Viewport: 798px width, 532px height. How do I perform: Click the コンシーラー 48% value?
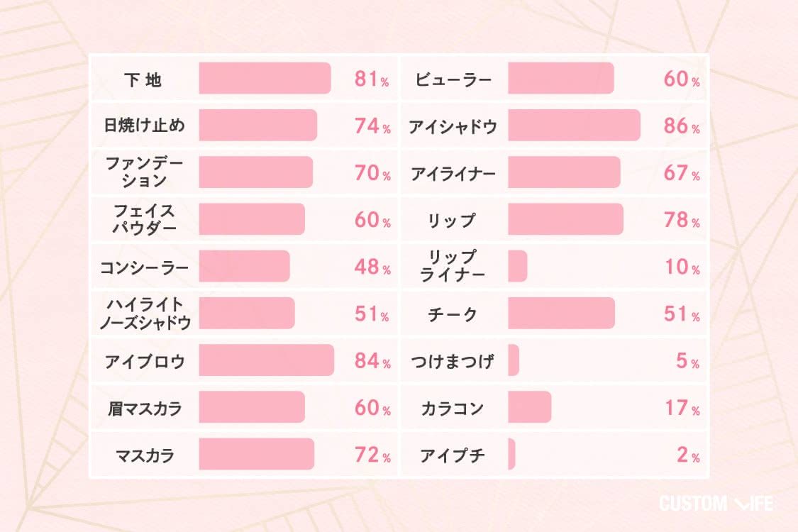pyautogui.click(x=372, y=267)
